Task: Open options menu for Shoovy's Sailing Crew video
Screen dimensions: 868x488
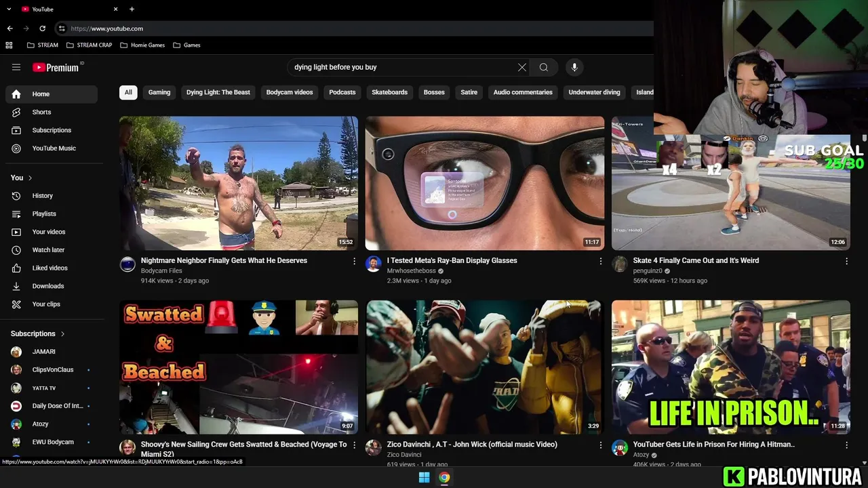Action: click(354, 445)
